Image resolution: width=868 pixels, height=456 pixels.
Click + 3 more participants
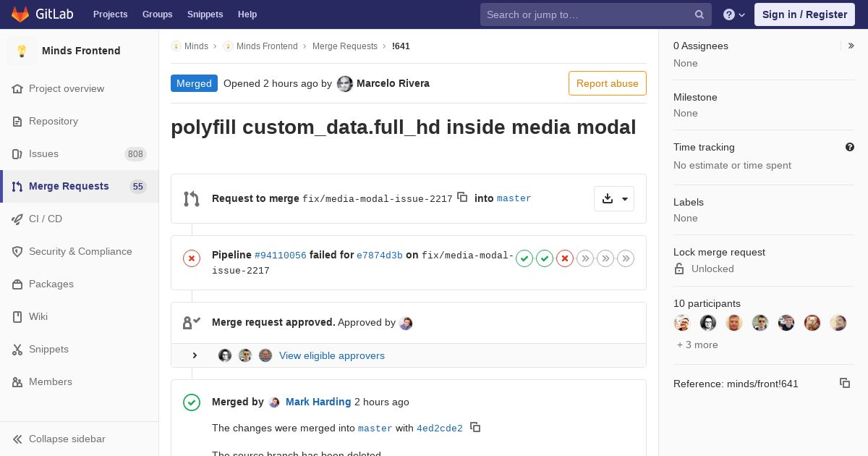[697, 345]
